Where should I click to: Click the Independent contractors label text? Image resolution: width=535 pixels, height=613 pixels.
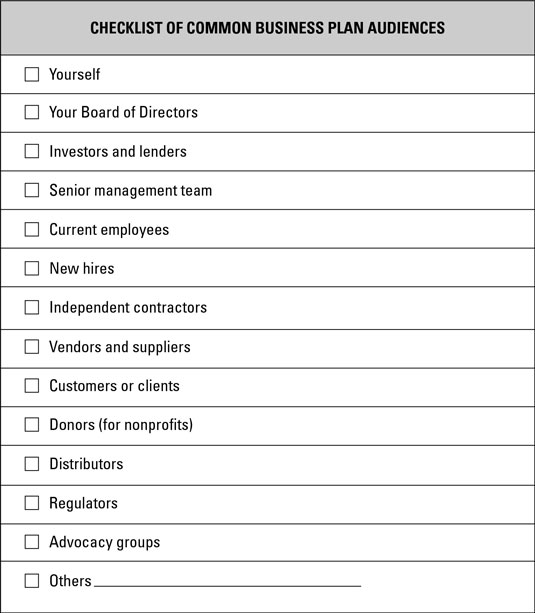click(128, 308)
